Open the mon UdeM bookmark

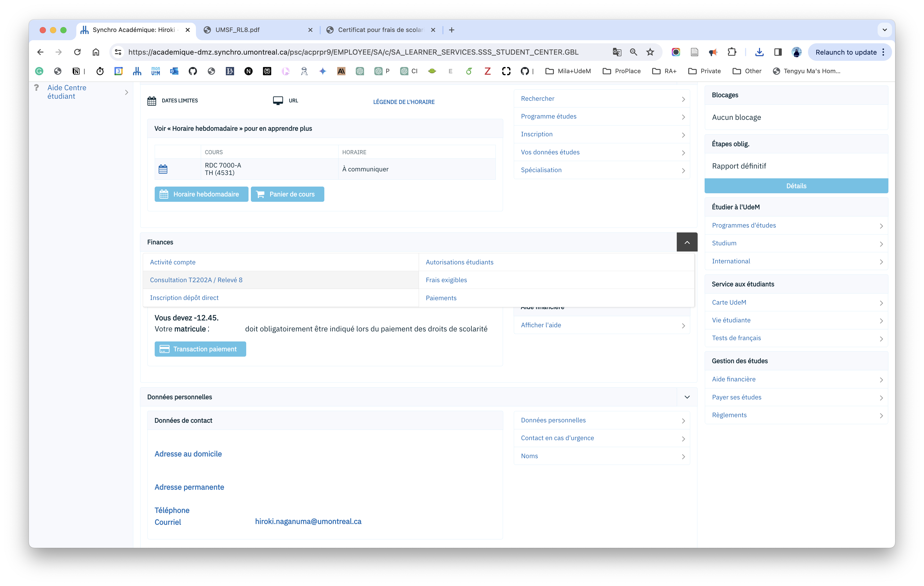[156, 71]
